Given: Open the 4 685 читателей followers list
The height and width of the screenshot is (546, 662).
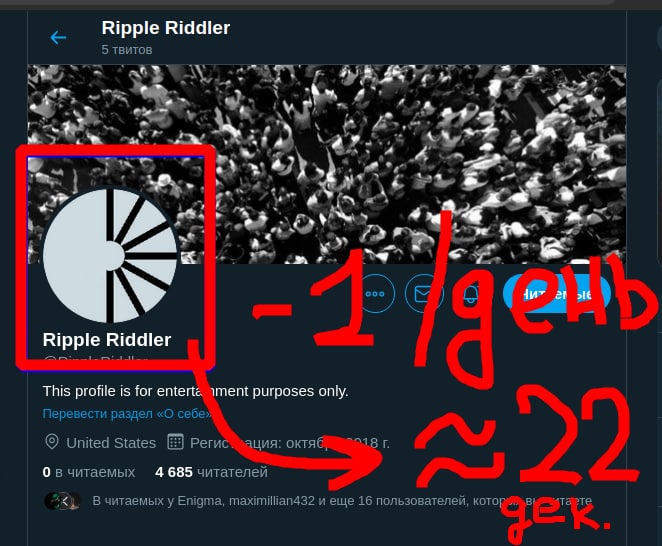Looking at the screenshot, I should click(211, 472).
